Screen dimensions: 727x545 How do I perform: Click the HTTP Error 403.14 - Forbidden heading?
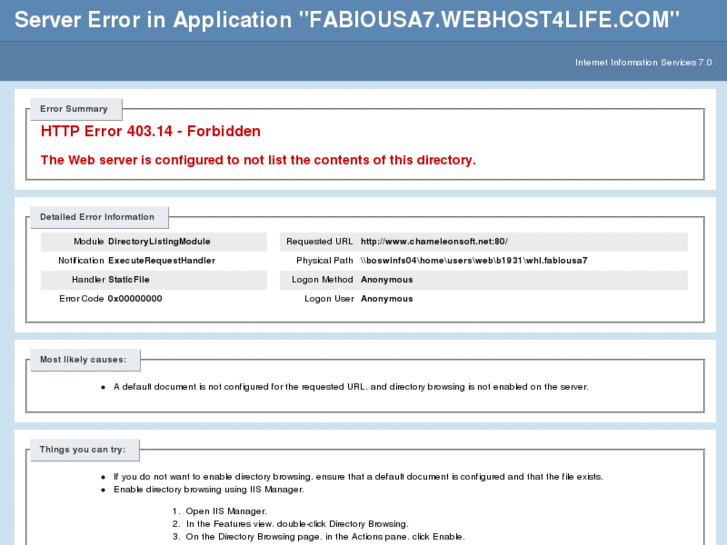pos(151,131)
